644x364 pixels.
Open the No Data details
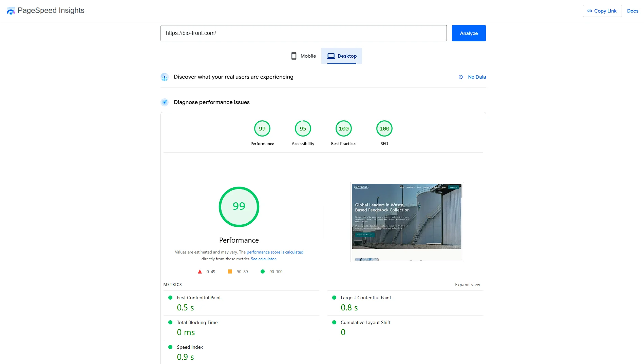(x=477, y=77)
